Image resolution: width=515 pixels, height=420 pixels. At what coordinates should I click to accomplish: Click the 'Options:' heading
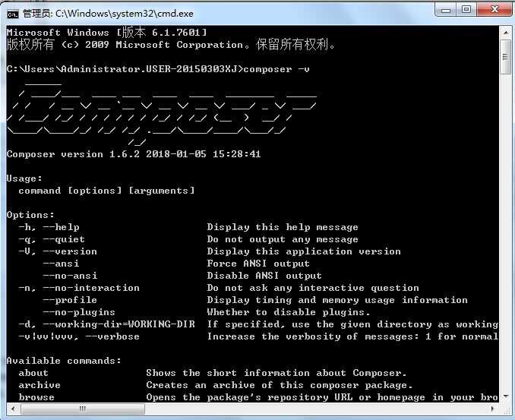tap(30, 215)
